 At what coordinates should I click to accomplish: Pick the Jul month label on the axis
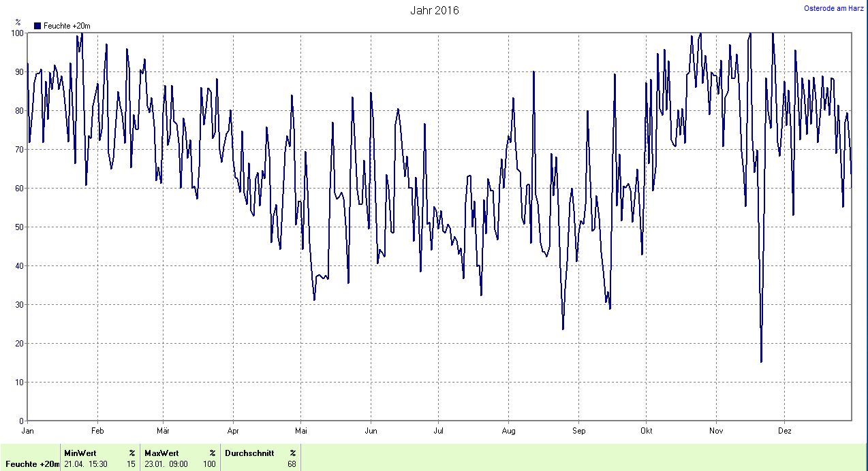439,431
